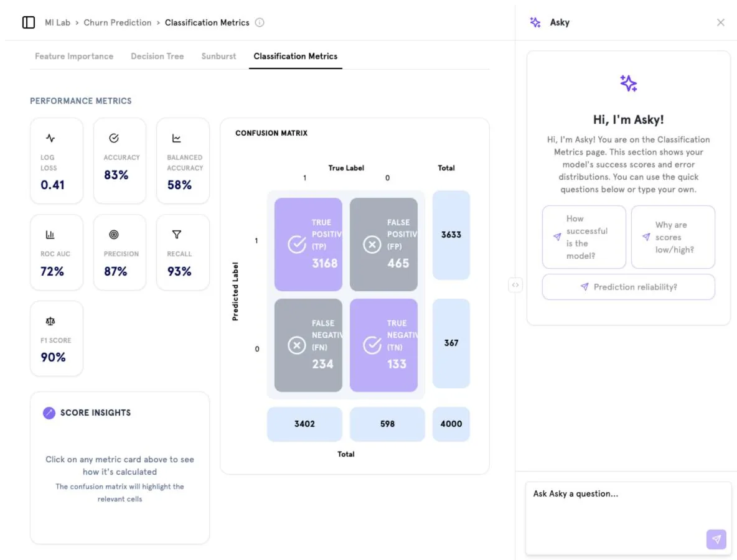Click the Log Loss pulse icon
The image size is (737, 560).
pos(50,138)
